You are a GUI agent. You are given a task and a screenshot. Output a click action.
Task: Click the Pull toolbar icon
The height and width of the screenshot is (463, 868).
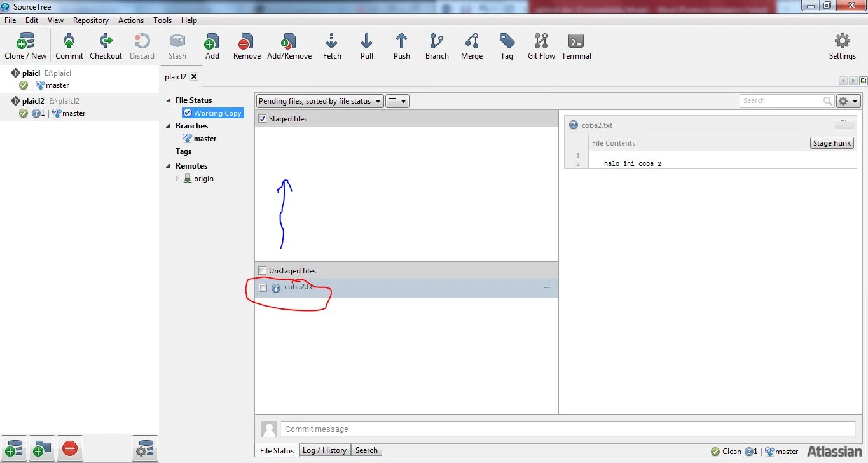(367, 46)
